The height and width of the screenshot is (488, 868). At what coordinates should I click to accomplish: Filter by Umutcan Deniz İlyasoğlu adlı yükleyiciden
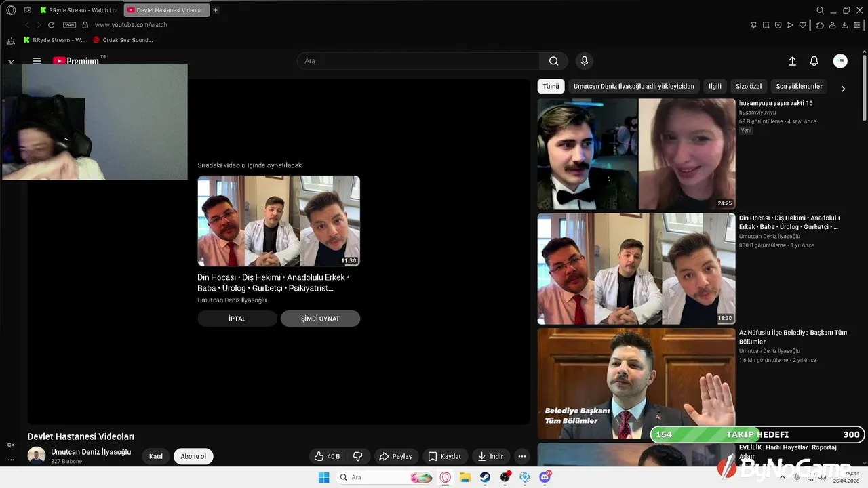point(634,86)
